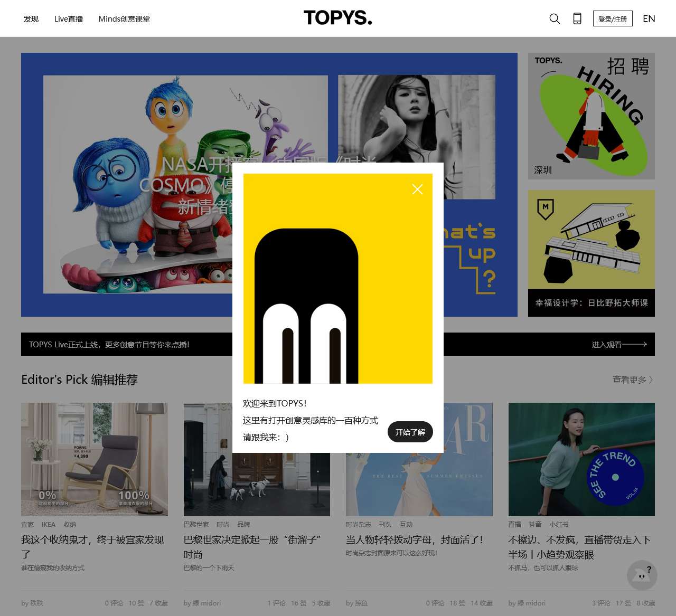The height and width of the screenshot is (616, 676).
Task: Open the mobile phone app icon
Action: (x=577, y=18)
